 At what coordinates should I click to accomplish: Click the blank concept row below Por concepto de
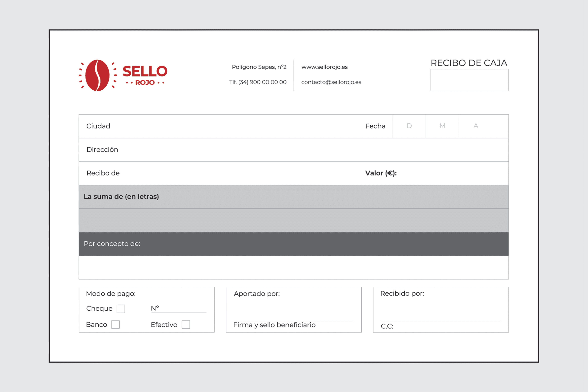(x=294, y=267)
